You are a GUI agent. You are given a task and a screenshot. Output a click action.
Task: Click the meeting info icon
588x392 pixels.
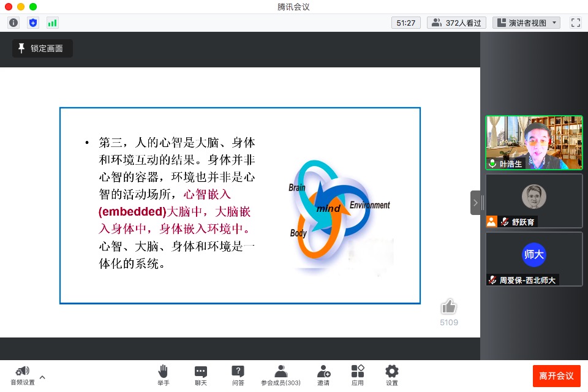[x=13, y=23]
